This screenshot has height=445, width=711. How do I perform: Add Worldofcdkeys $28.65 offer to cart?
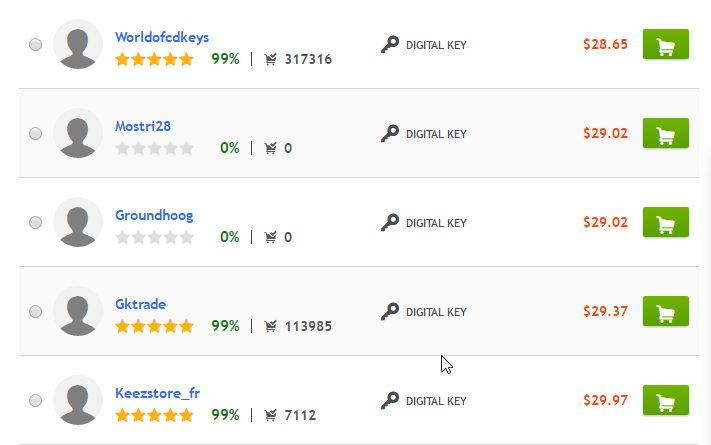pos(665,45)
